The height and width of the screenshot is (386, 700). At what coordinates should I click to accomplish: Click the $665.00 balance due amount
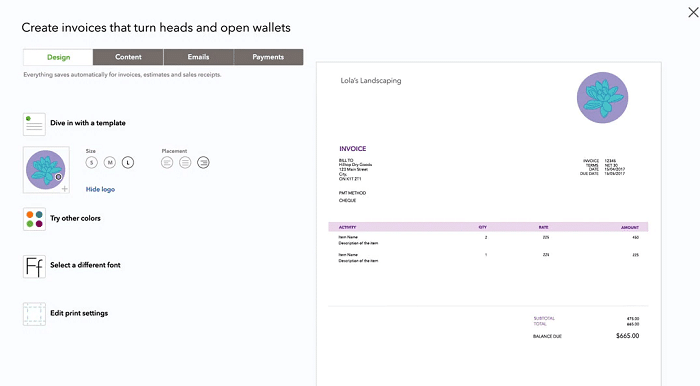click(627, 336)
